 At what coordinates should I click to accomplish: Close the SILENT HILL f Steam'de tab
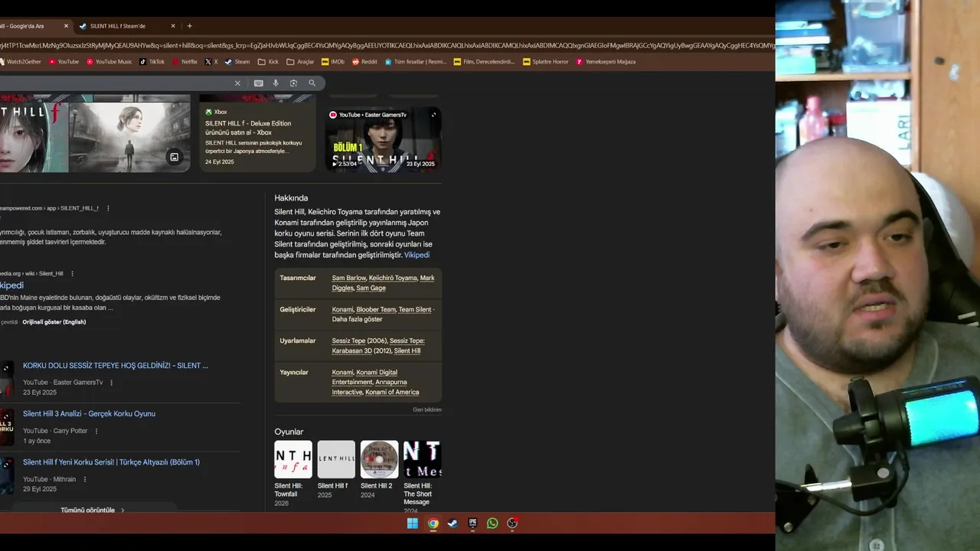tap(173, 26)
